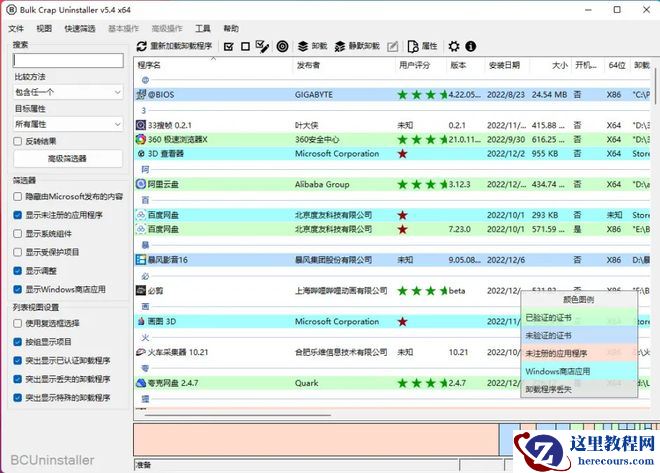This screenshot has height=473, width=660.
Task: Toggle highlight special uninstallers checkbox
Action: (18, 397)
